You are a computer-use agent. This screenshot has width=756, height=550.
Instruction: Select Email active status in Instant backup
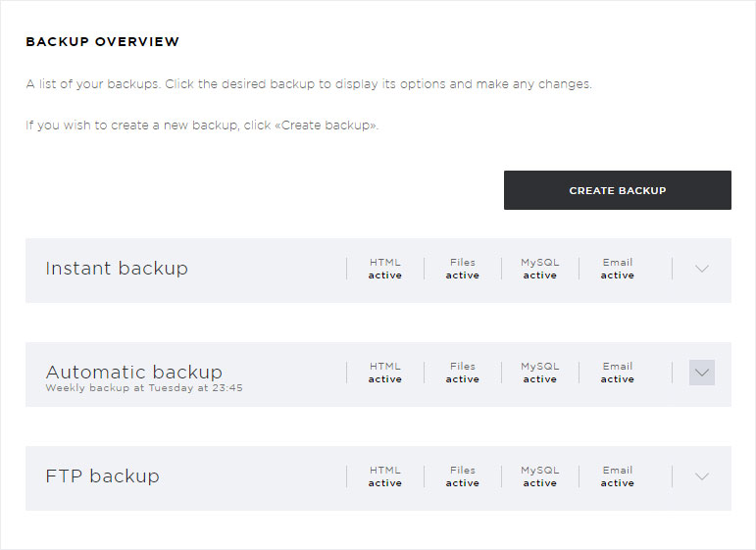click(x=617, y=269)
